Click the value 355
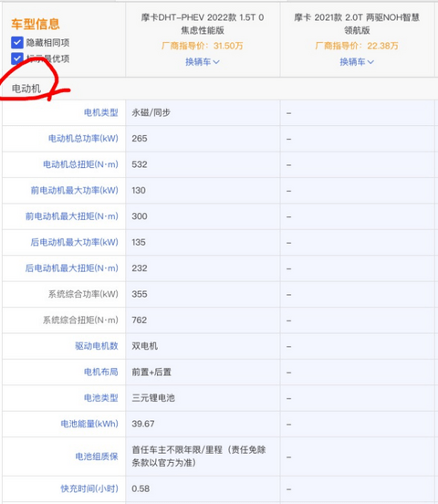The height and width of the screenshot is (504, 438). tap(140, 294)
